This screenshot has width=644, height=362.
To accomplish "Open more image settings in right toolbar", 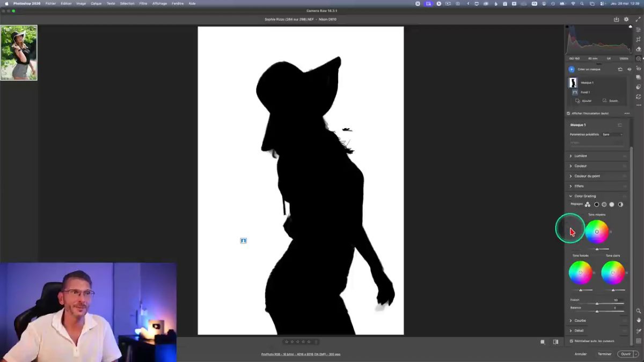I will [x=638, y=105].
